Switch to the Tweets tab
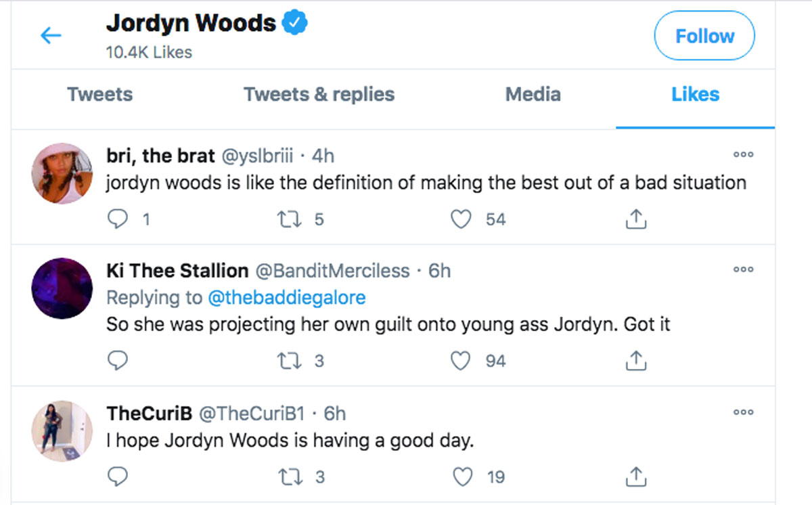Screen dimensions: 812x505 pyautogui.click(x=99, y=94)
